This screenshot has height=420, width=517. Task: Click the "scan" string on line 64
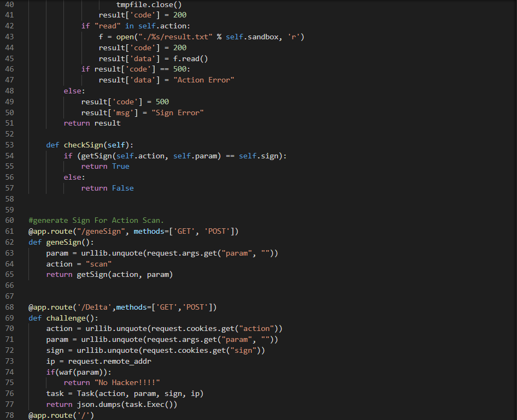click(x=98, y=264)
